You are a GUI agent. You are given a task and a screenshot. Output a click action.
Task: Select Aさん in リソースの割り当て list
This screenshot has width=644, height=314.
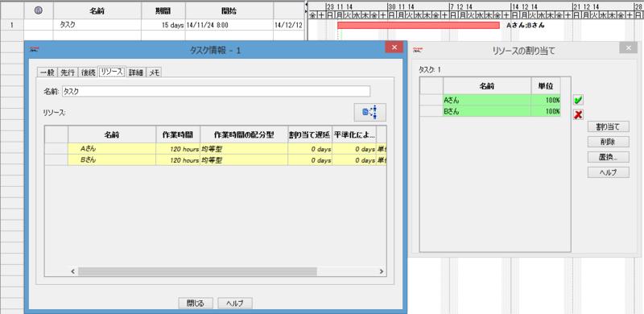487,100
